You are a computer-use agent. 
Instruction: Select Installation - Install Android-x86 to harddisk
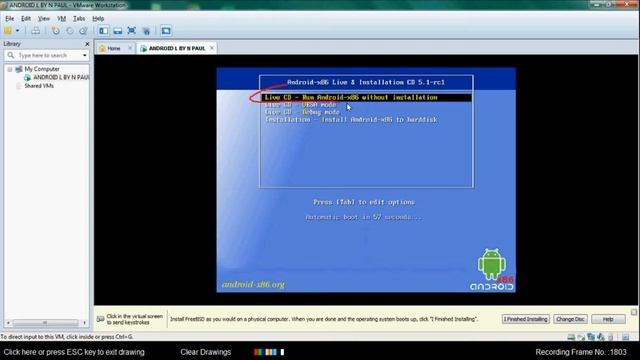pyautogui.click(x=351, y=120)
